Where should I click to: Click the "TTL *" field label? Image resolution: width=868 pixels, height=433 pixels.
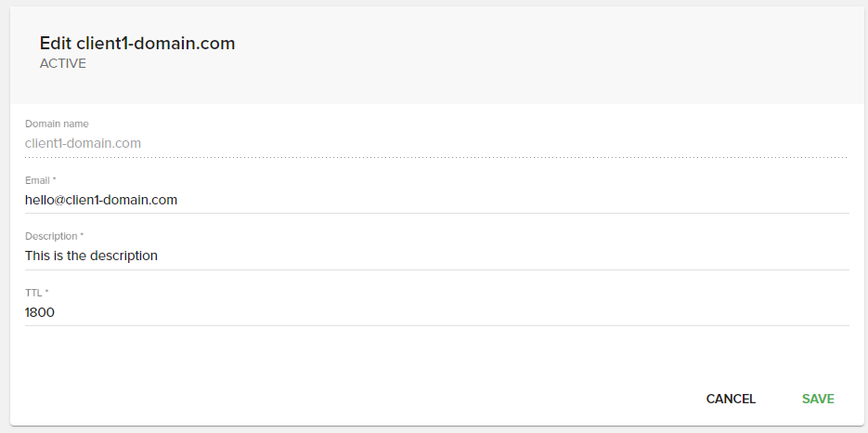click(x=37, y=293)
